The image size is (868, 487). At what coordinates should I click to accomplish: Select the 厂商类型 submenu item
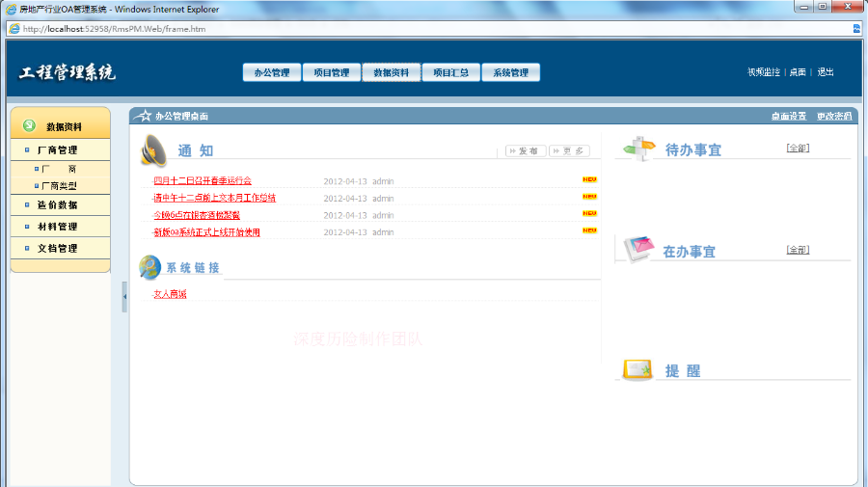pos(59,186)
